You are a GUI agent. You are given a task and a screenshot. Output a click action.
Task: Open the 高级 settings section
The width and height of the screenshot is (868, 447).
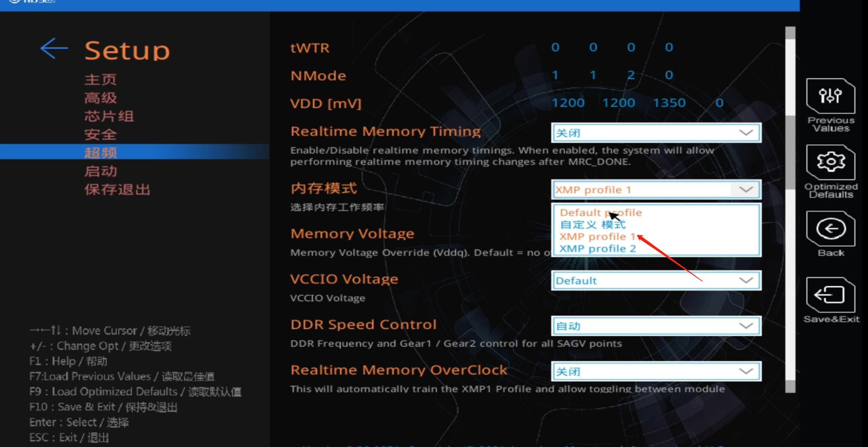tap(99, 97)
